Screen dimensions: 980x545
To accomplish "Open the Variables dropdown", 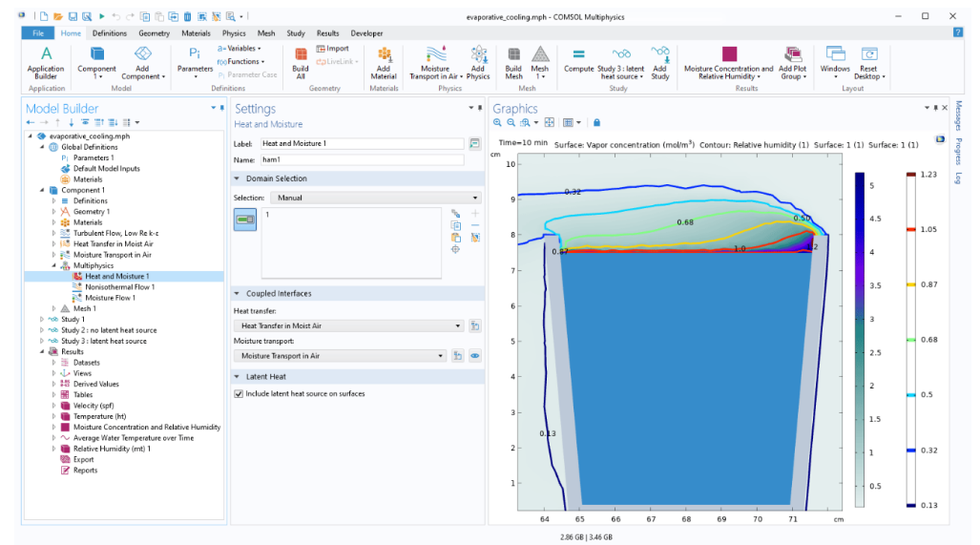I will tap(240, 48).
